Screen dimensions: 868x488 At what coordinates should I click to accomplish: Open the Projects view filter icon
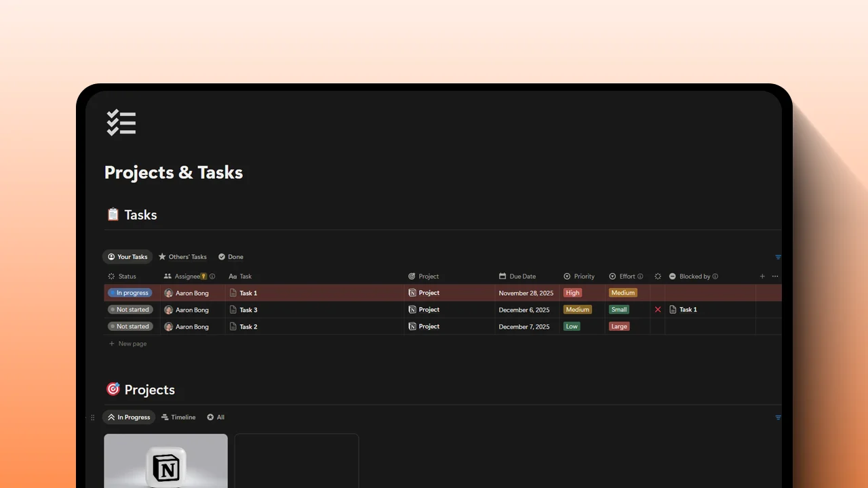[x=778, y=418]
